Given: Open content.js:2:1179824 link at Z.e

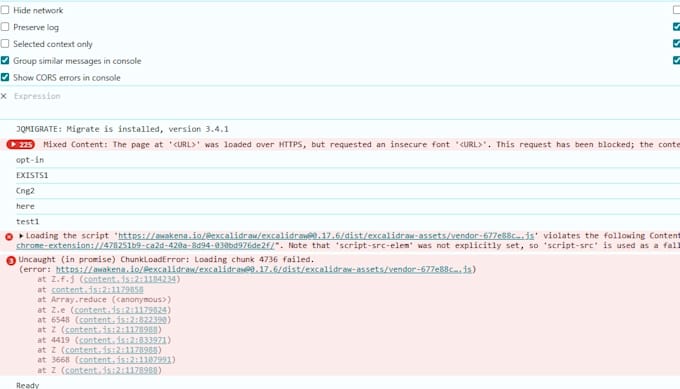Looking at the screenshot, I should point(121,310).
